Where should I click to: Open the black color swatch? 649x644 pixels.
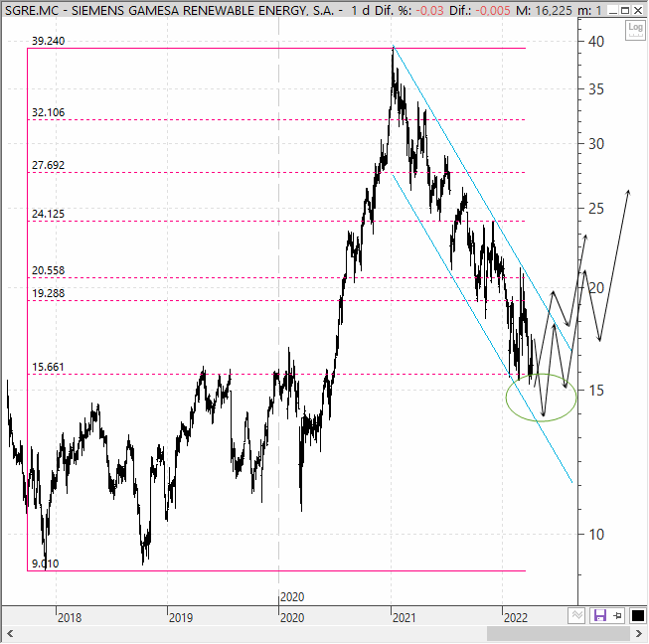point(637,615)
